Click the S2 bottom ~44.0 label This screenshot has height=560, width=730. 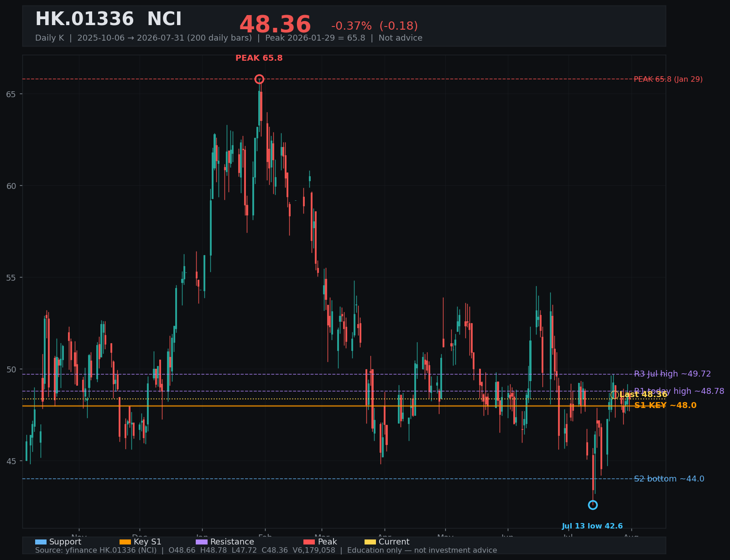click(x=669, y=479)
